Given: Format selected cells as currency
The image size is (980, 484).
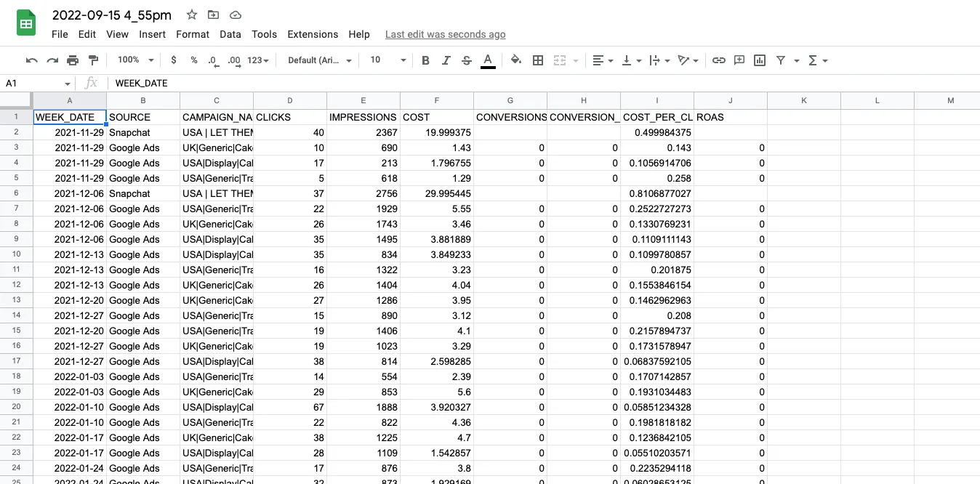Looking at the screenshot, I should [173, 60].
